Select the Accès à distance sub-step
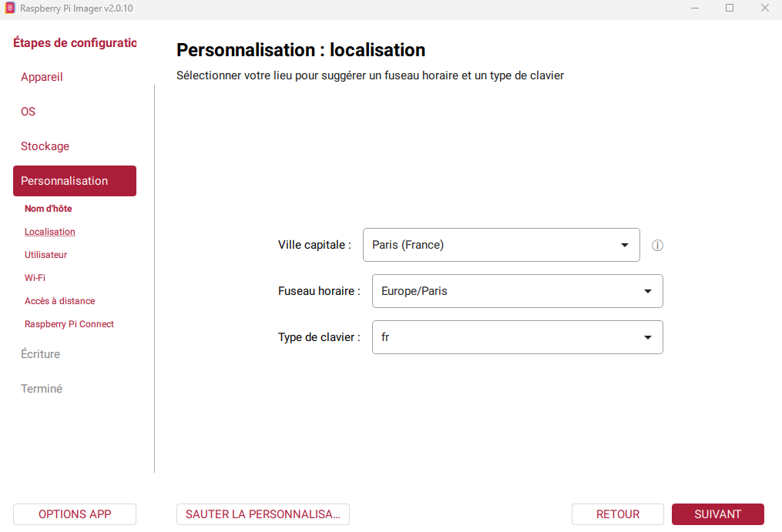782x532 pixels. [60, 301]
